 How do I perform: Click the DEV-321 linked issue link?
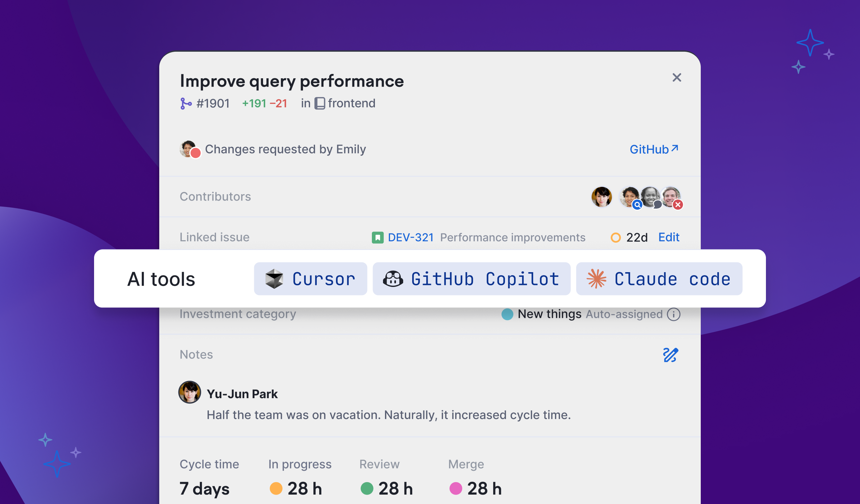coord(411,238)
